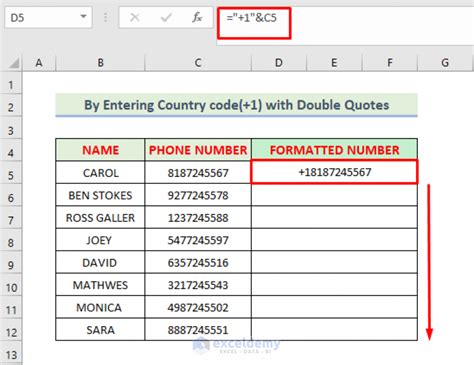The height and width of the screenshot is (365, 474).
Task: Click the Cancel (X) formula bar icon
Action: 135,17
